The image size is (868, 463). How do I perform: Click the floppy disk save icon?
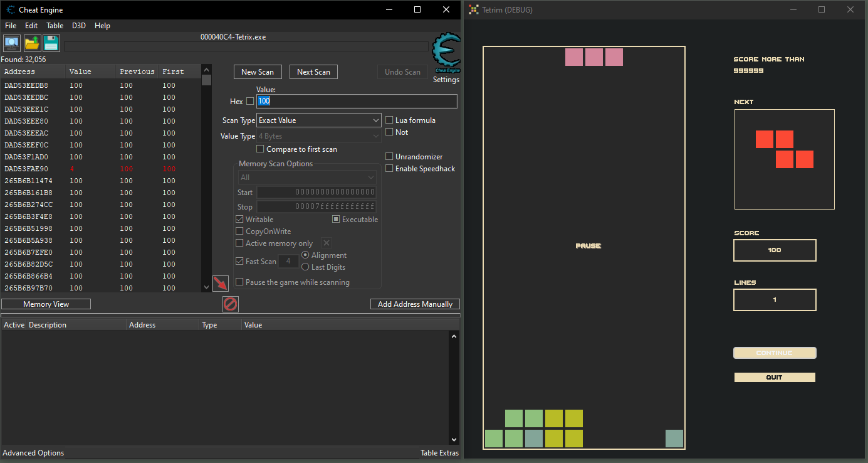pyautogui.click(x=51, y=43)
